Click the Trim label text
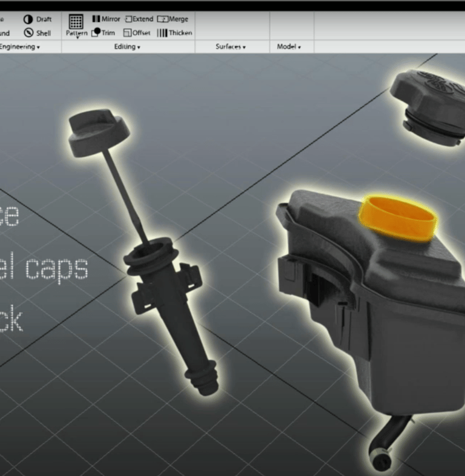 point(108,33)
